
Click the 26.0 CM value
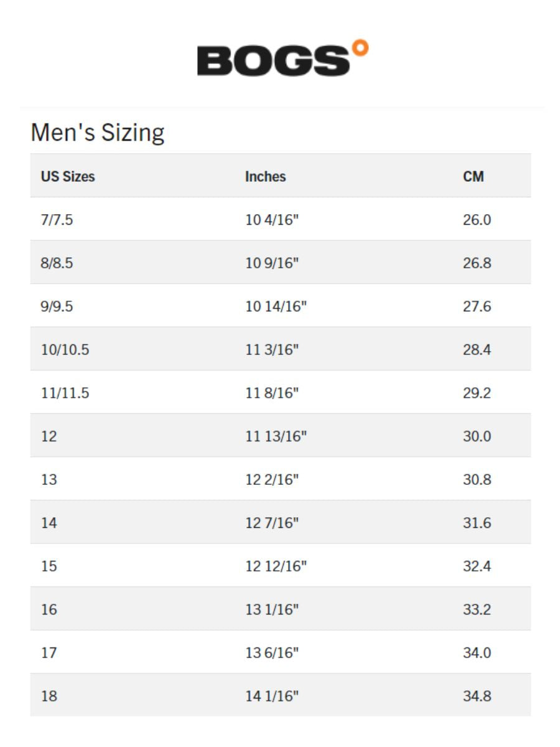pos(477,220)
